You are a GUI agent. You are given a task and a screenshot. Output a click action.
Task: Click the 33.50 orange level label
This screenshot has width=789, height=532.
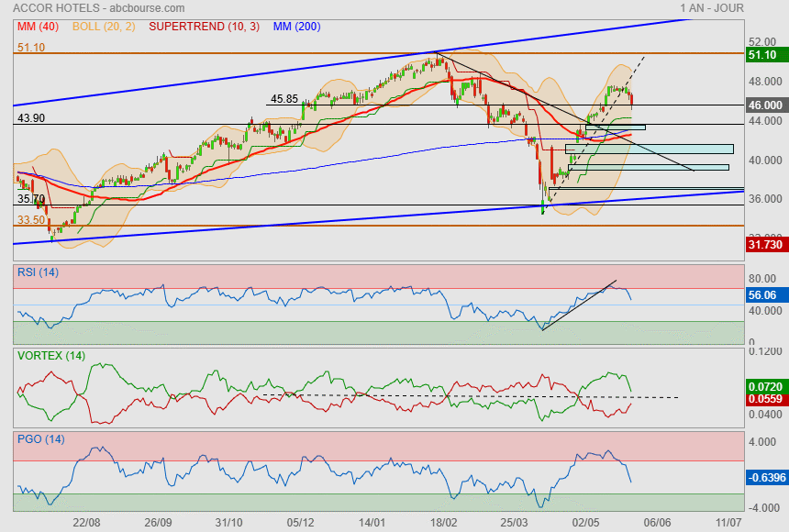pos(31,220)
